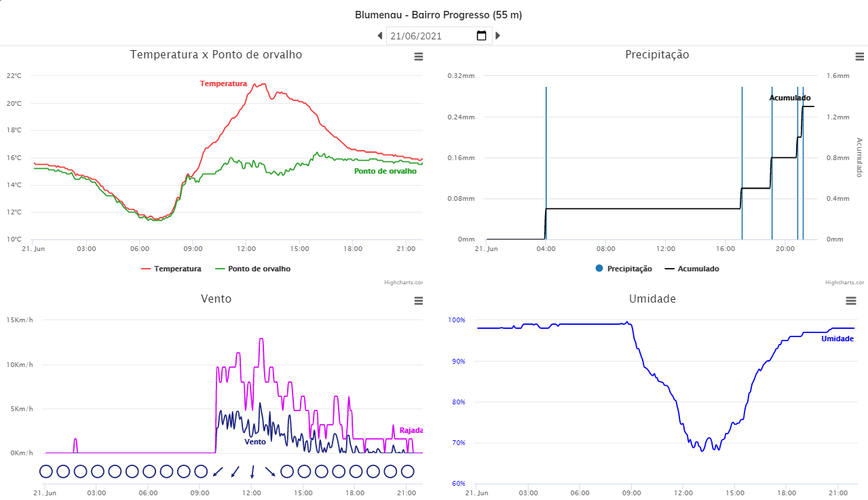The height and width of the screenshot is (500, 868).
Task: Open the calendar picker icon
Action: point(482,36)
